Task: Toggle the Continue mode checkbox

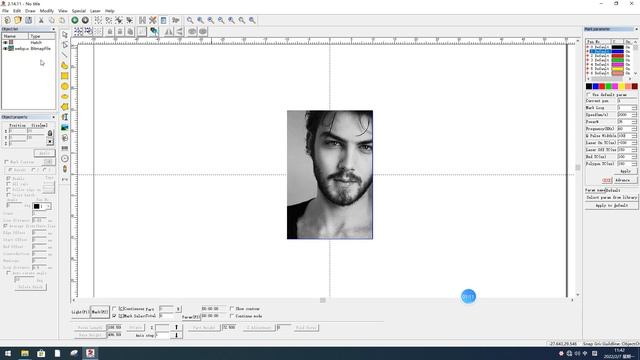Action: point(232,316)
